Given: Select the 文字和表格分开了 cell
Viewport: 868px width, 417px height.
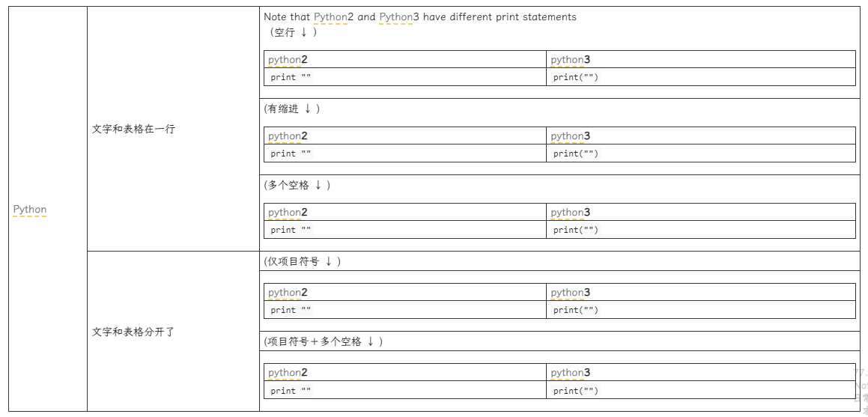Looking at the screenshot, I should [133, 332].
